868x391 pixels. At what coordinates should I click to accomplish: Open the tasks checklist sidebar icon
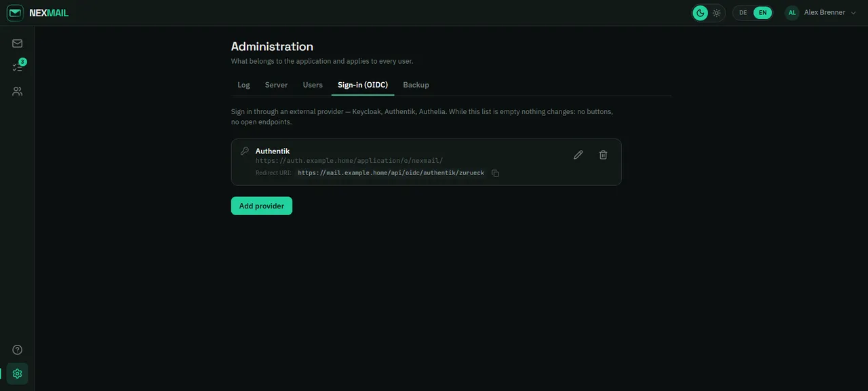pyautogui.click(x=18, y=67)
